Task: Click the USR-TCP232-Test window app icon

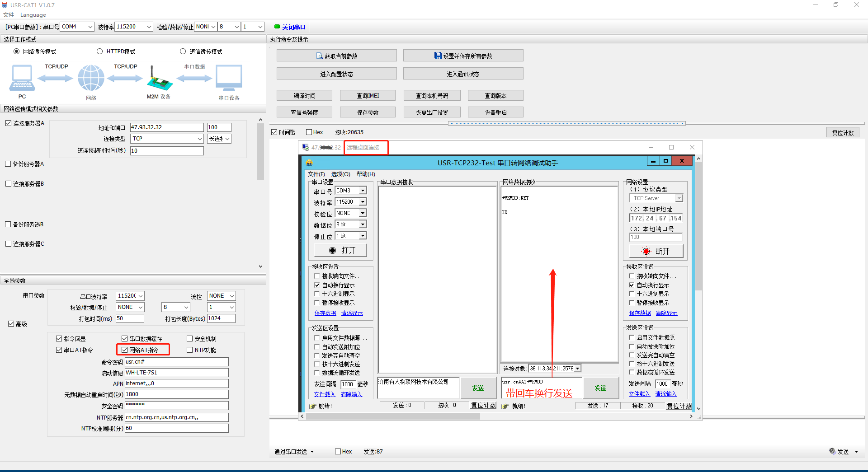Action: click(309, 163)
